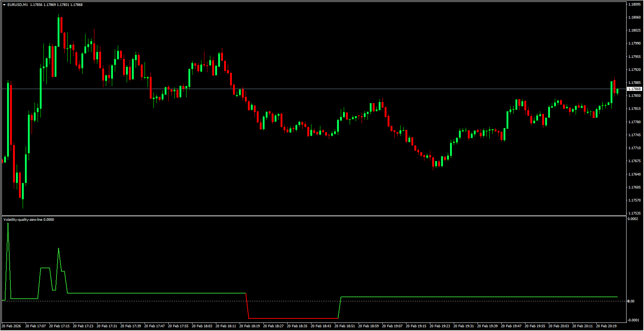Image resolution: width=644 pixels, height=331 pixels.
Task: Click the EURUSD,M1 chart title text
Action: click(17, 5)
